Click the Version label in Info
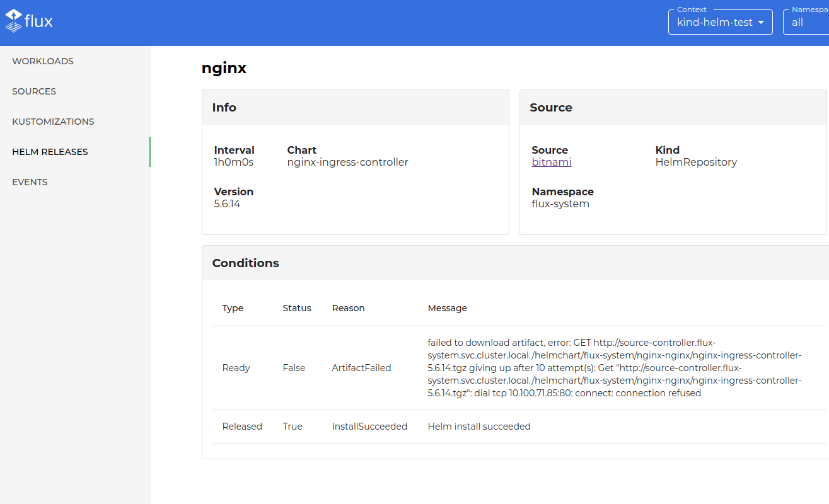The width and height of the screenshot is (829, 504). click(x=234, y=192)
